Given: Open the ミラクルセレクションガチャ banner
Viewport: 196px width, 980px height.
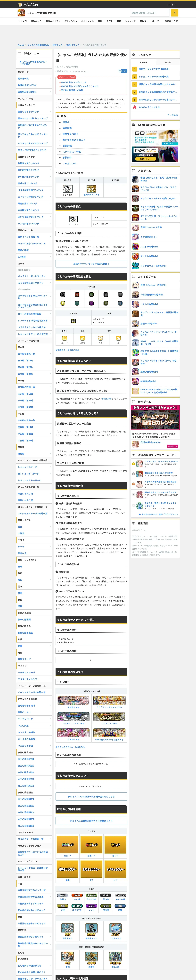Looking at the screenshot, I should pyautogui.click(x=109, y=700).
